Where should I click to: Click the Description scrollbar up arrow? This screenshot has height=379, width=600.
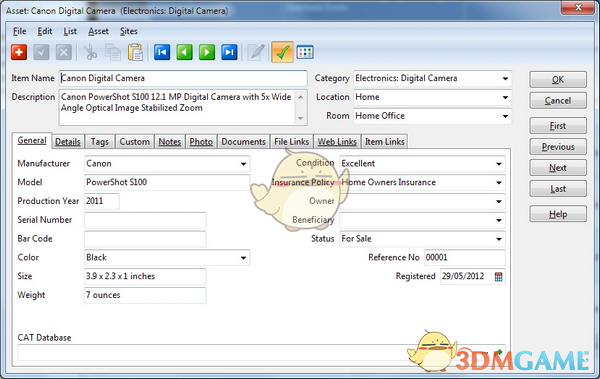coord(301,96)
